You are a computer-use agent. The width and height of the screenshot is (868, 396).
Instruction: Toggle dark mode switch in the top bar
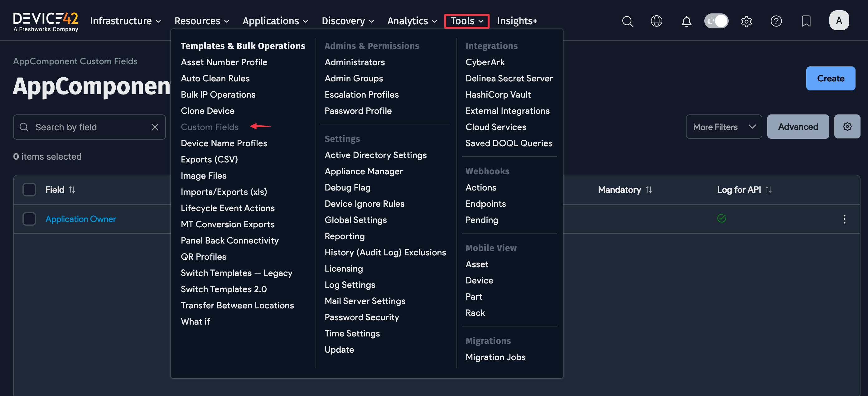coord(716,21)
